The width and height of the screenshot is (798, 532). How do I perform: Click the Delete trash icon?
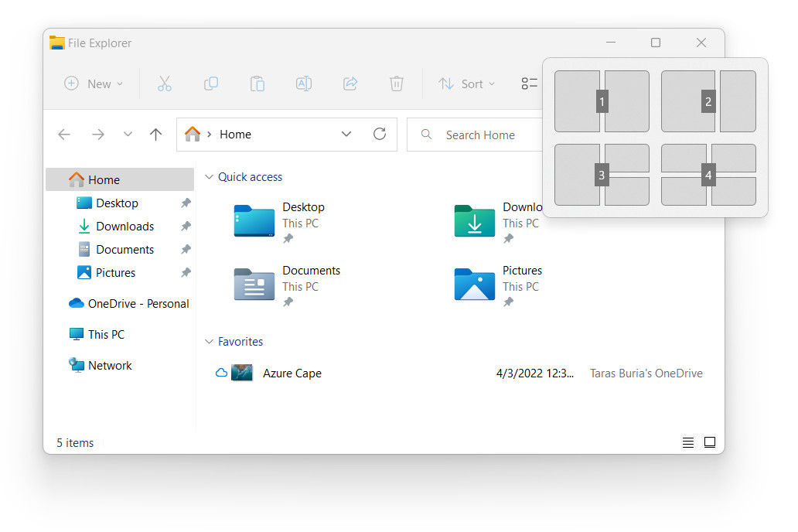click(x=397, y=84)
